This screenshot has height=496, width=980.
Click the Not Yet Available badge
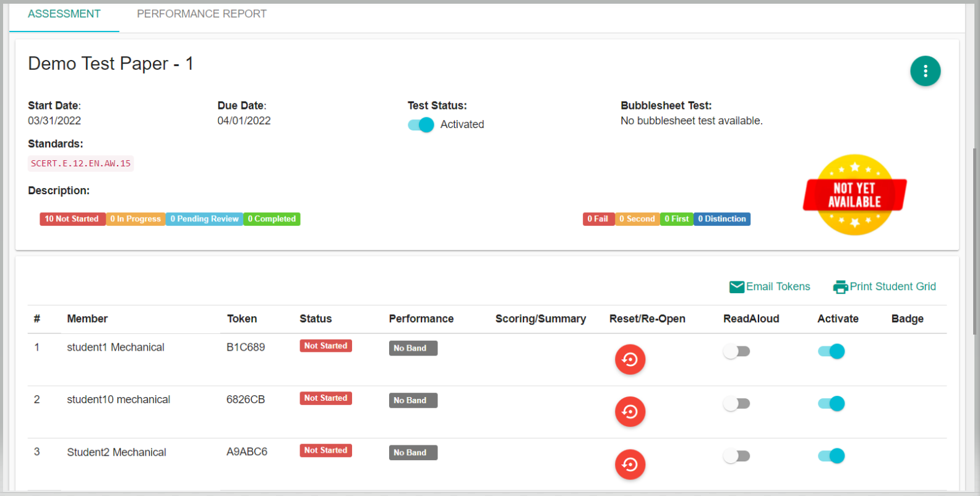point(854,195)
